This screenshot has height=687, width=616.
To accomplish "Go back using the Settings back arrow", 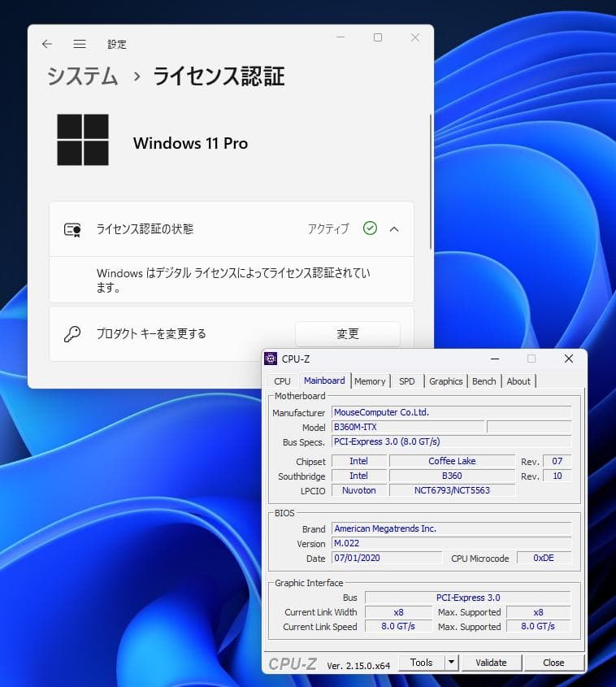I will [x=47, y=44].
